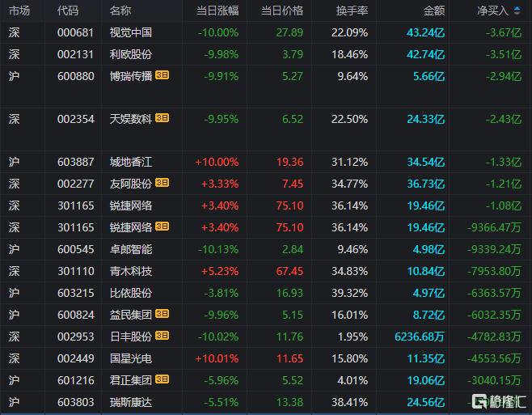Sort by the 净买入 column header text
The image size is (532, 415).
tap(492, 11)
